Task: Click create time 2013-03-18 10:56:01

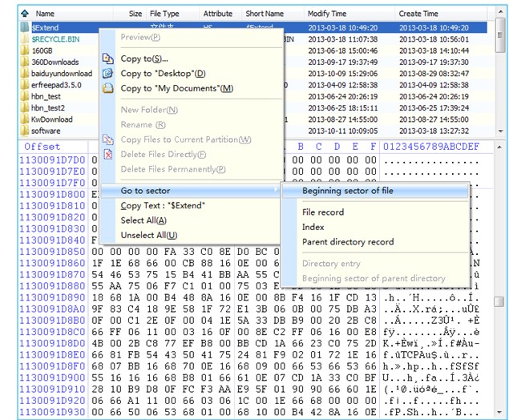Action: click(x=434, y=39)
